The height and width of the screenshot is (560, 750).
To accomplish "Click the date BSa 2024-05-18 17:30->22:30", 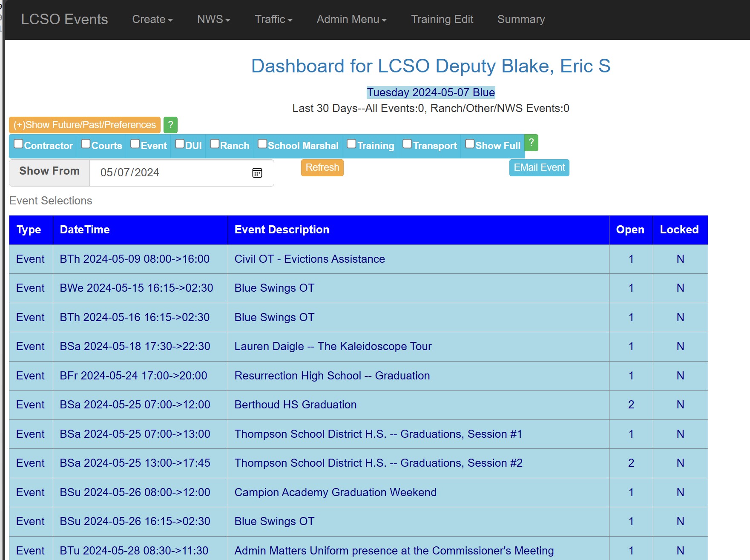I will (x=135, y=347).
